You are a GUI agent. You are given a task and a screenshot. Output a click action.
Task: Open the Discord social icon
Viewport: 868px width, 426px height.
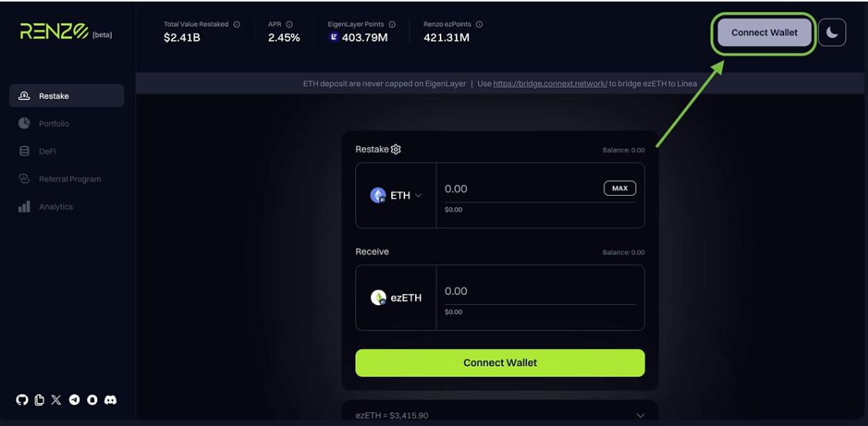(110, 400)
